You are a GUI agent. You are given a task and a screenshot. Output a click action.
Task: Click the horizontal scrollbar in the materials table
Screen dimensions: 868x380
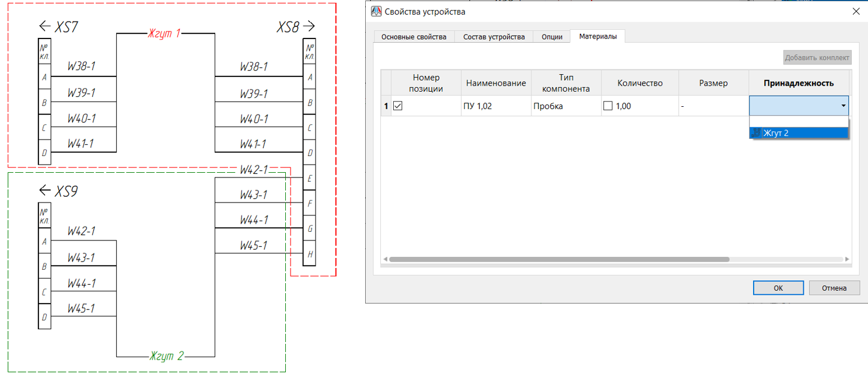(x=558, y=259)
